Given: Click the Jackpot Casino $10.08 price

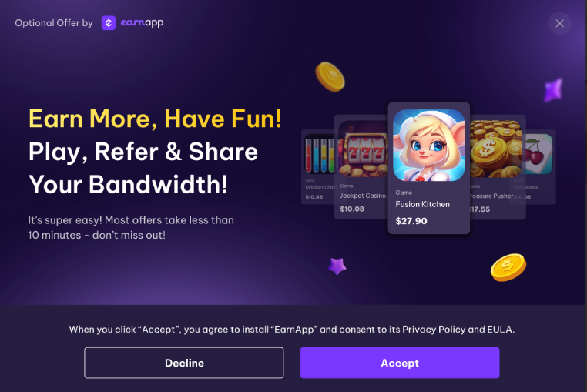Looking at the screenshot, I should tap(352, 209).
